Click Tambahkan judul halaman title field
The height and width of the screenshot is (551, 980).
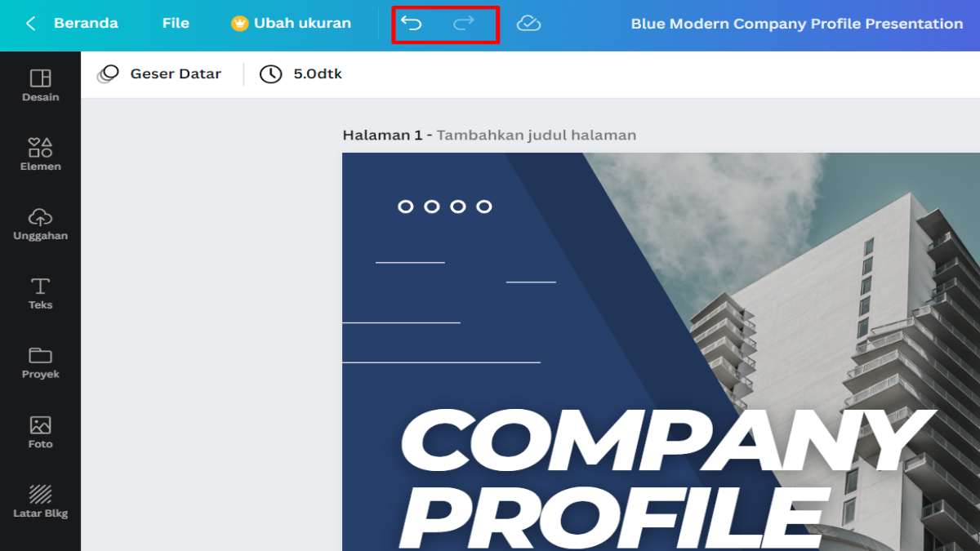(x=536, y=136)
